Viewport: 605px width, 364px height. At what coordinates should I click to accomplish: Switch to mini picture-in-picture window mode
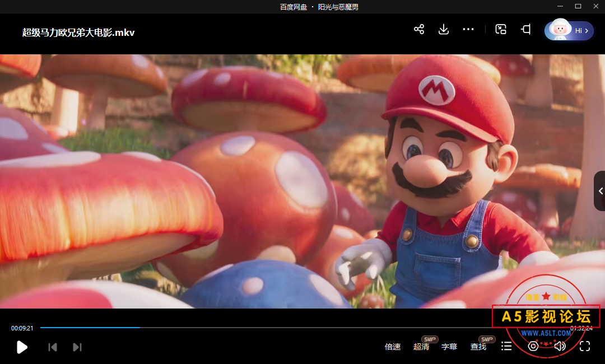coord(501,29)
